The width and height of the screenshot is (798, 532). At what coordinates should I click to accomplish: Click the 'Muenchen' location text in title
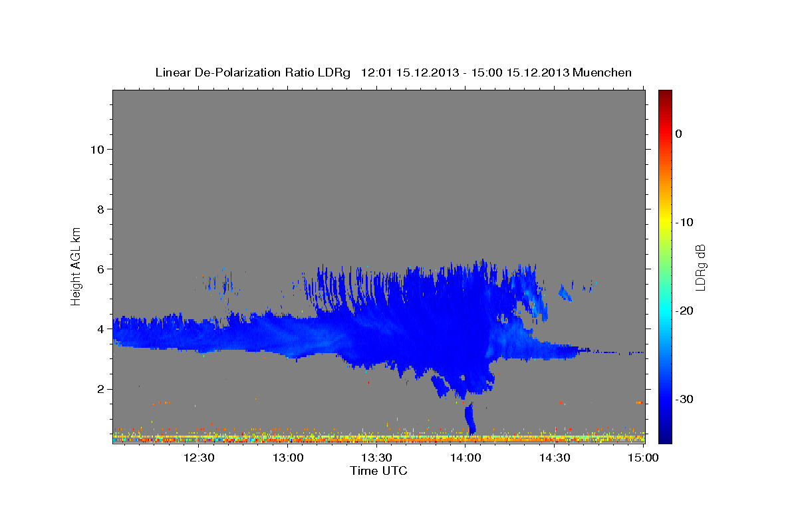pos(602,72)
